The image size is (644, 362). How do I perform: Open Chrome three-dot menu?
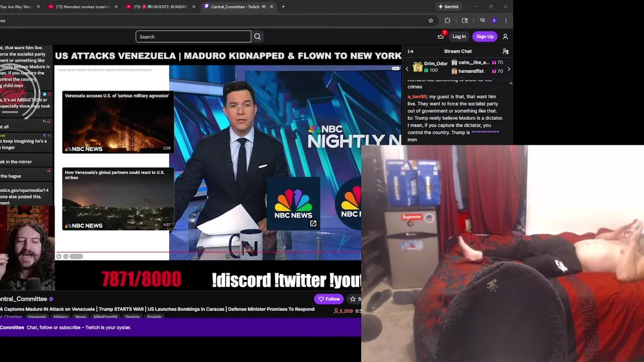coord(506,21)
